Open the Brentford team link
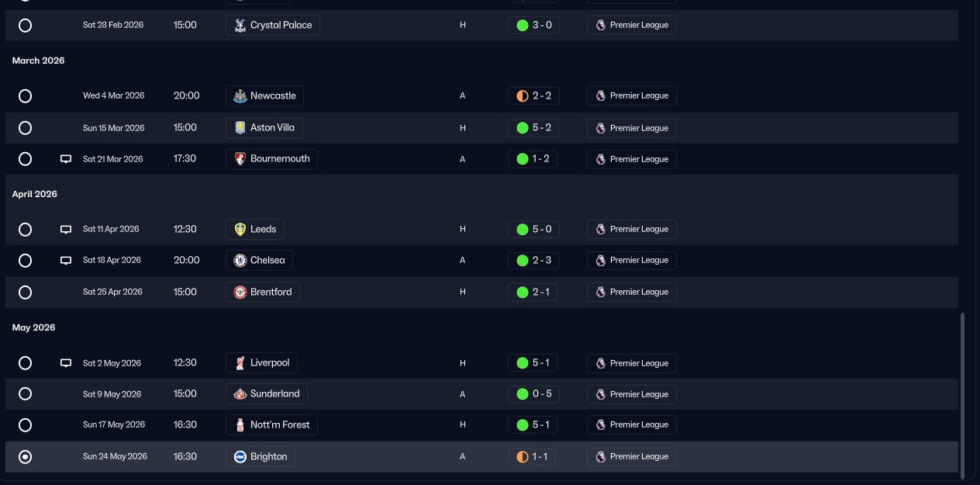This screenshot has height=485, width=980. (x=263, y=292)
